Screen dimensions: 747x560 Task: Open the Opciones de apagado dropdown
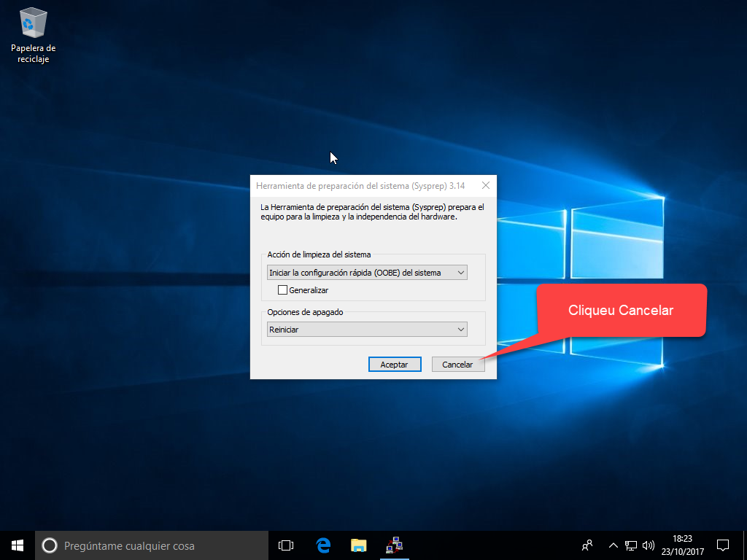367,330
